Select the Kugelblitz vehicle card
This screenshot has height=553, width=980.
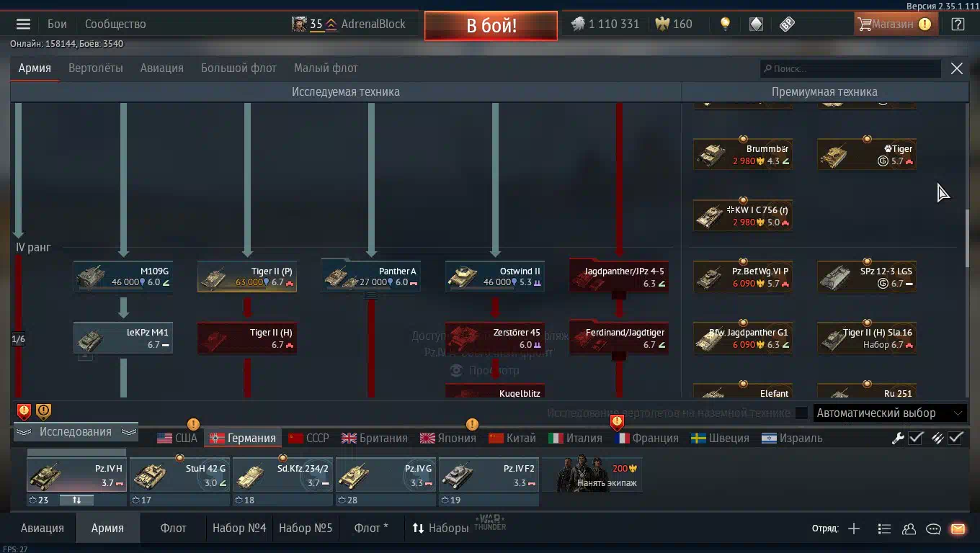pyautogui.click(x=495, y=392)
